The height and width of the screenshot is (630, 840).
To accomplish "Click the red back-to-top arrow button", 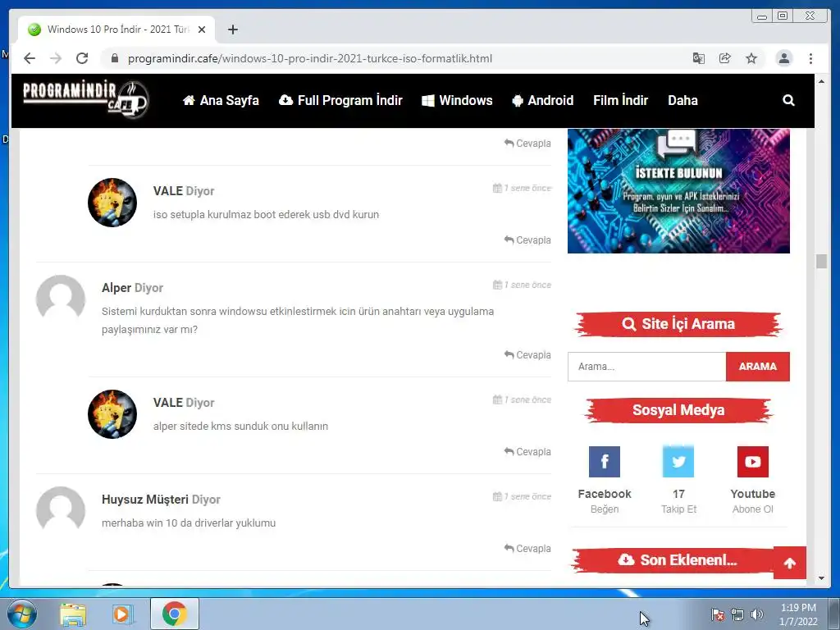I will pos(790,563).
